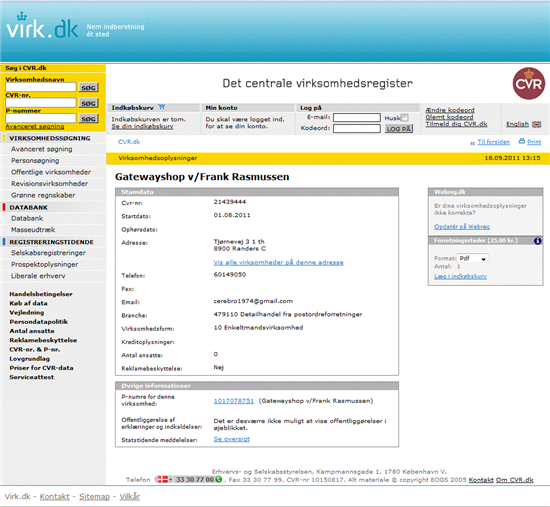Expand the Danish flag country code dropdown
Viewport: 550px width, 507px height.
(165, 479)
